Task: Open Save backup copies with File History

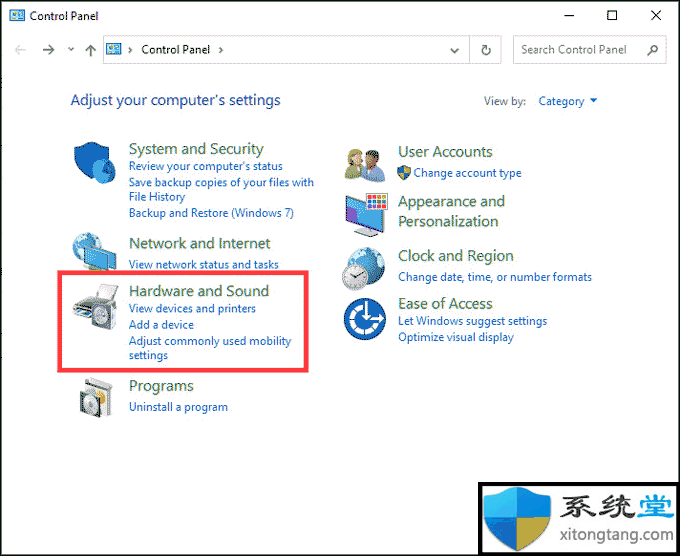Action: coord(221,190)
